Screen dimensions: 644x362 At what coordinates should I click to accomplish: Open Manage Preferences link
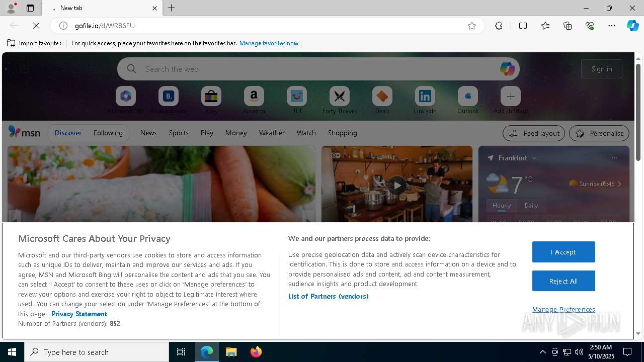point(563,309)
